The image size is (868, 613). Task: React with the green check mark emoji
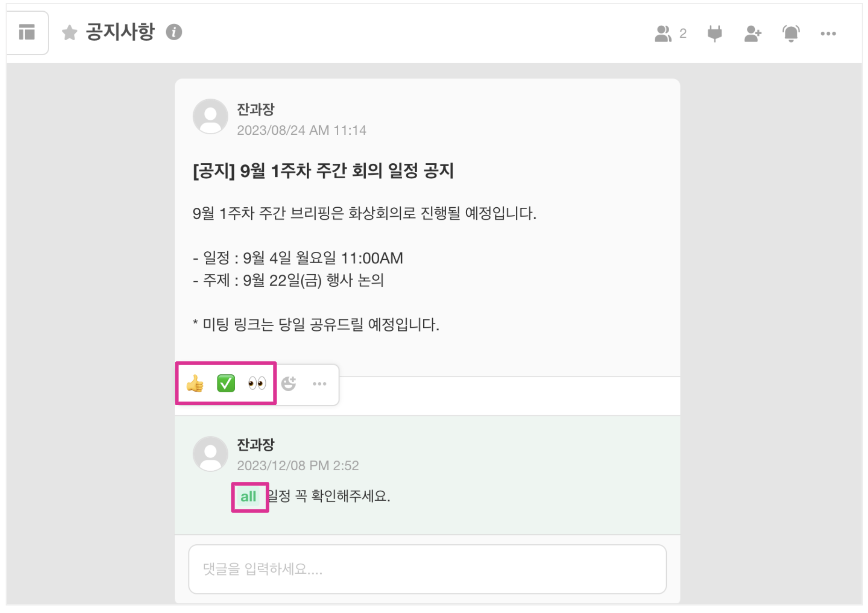point(226,384)
